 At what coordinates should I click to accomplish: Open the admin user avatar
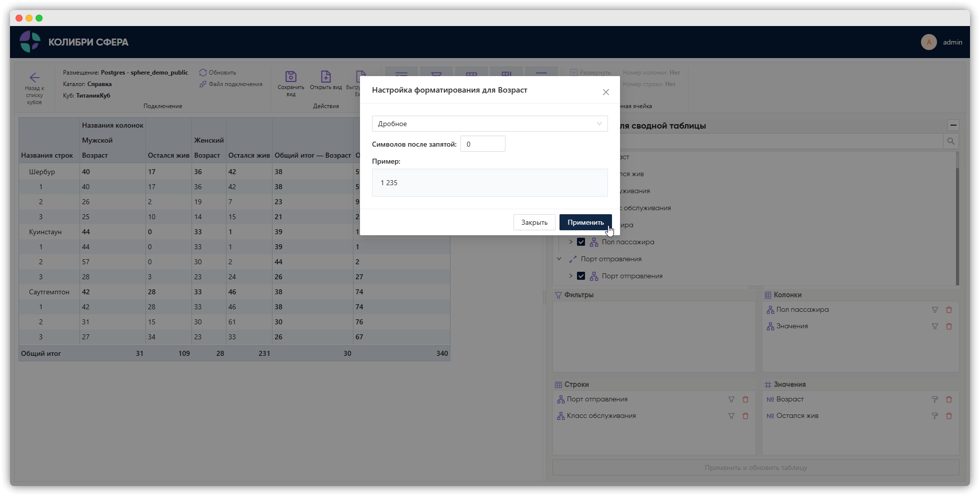[929, 42]
